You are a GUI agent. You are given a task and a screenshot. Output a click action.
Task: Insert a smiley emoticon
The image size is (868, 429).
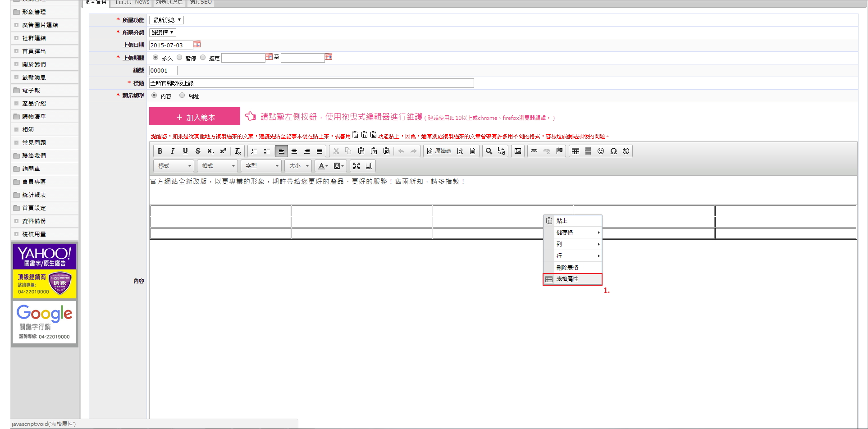click(601, 151)
